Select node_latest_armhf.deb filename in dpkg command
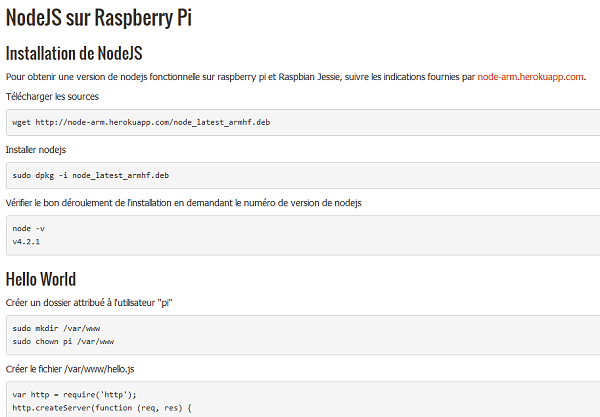 121,176
